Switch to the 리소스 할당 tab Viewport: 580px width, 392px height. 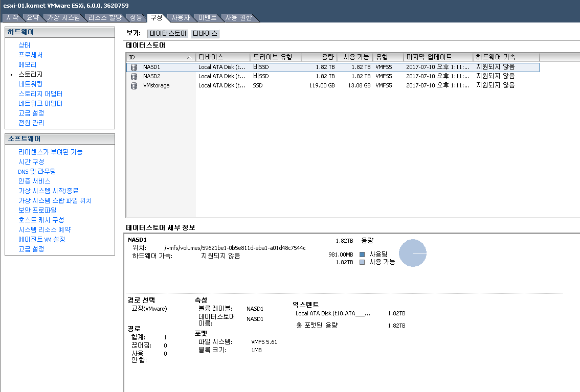pyautogui.click(x=105, y=18)
